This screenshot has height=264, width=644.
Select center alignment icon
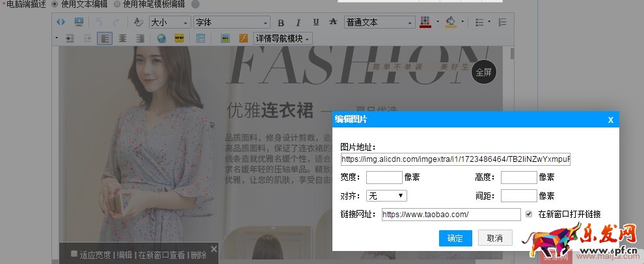pyautogui.click(x=122, y=38)
